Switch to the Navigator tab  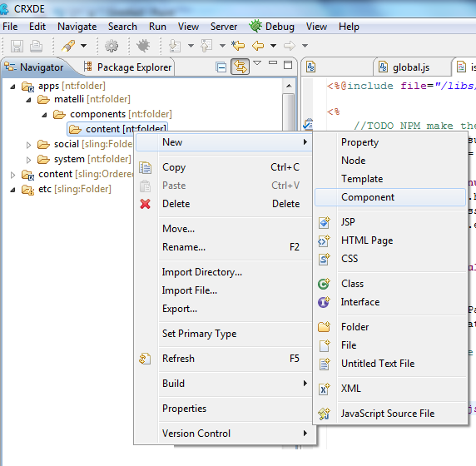(34, 67)
